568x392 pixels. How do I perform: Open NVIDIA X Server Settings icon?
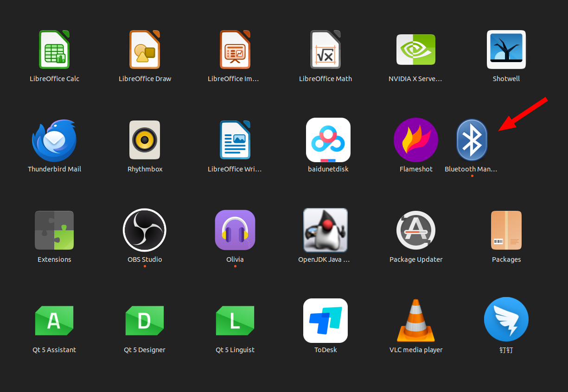coord(416,50)
